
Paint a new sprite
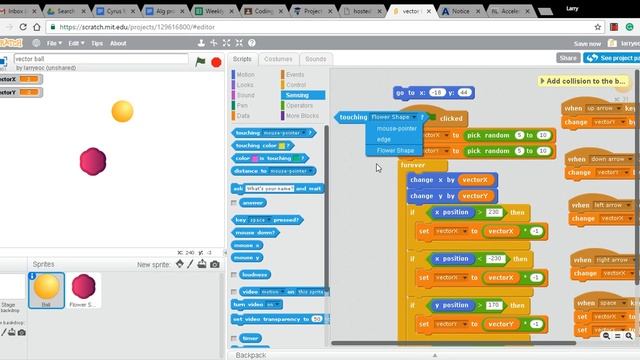point(191,264)
